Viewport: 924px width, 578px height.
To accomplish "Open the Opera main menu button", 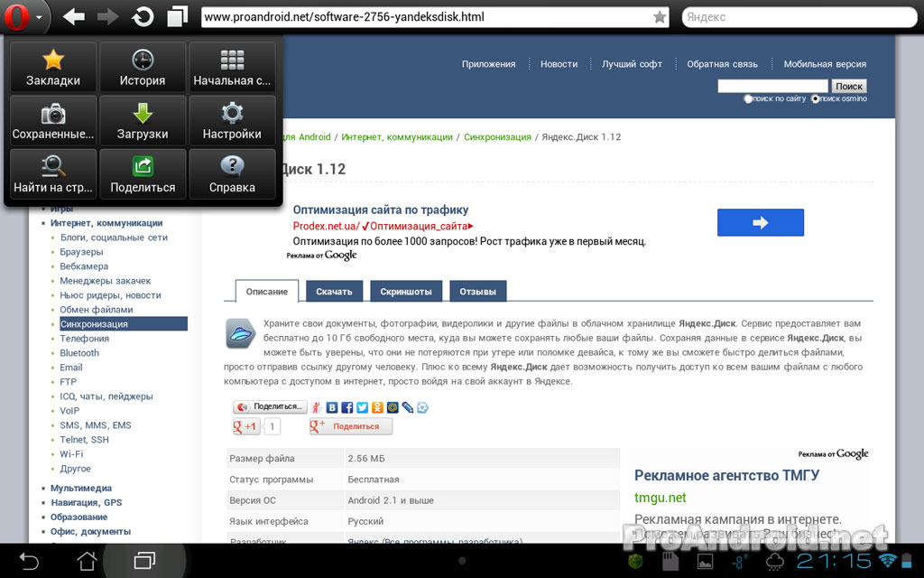I will [17, 16].
